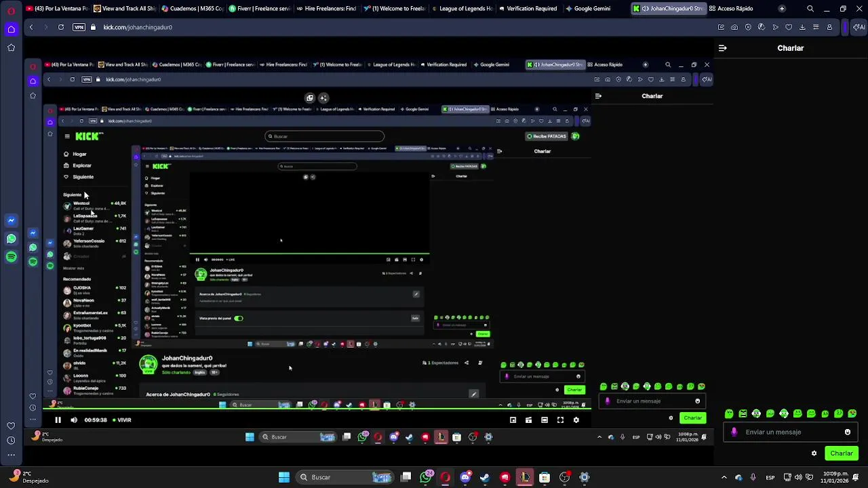This screenshot has width=868, height=488.
Task: Open the ESP language selector in tray
Action: [770, 477]
